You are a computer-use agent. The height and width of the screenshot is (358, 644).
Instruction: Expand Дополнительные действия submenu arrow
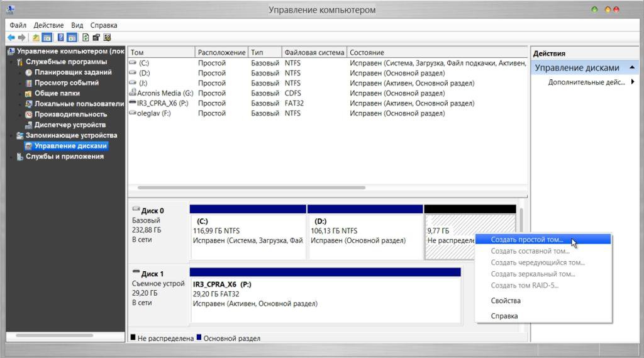point(633,82)
